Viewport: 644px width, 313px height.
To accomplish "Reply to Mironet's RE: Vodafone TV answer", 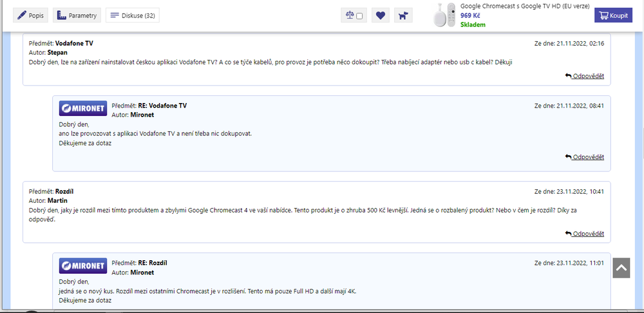I will tap(585, 157).
